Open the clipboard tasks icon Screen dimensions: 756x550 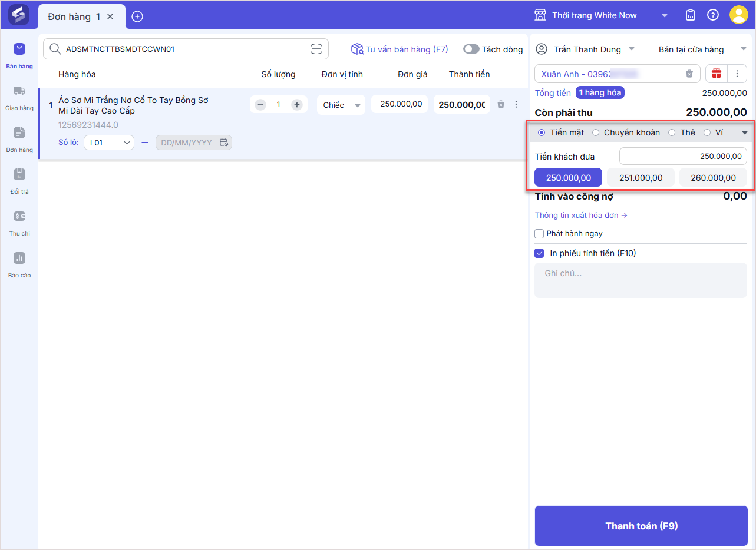[691, 15]
